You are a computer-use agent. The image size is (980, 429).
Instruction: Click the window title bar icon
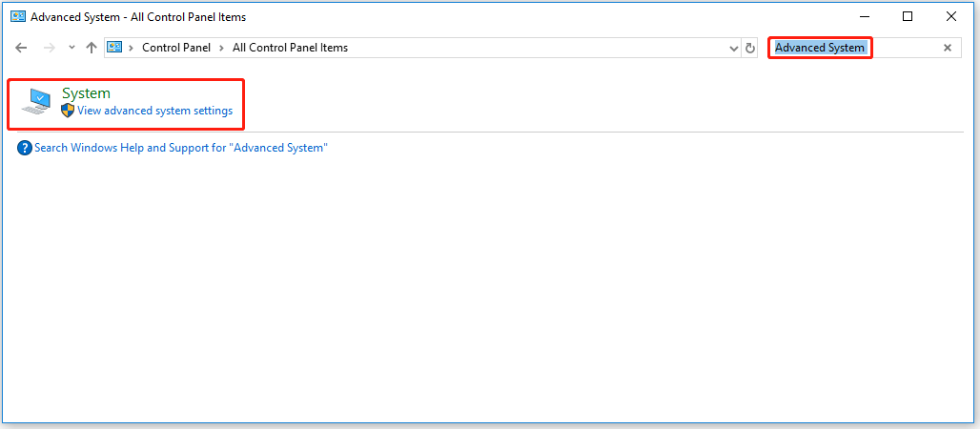[17, 16]
